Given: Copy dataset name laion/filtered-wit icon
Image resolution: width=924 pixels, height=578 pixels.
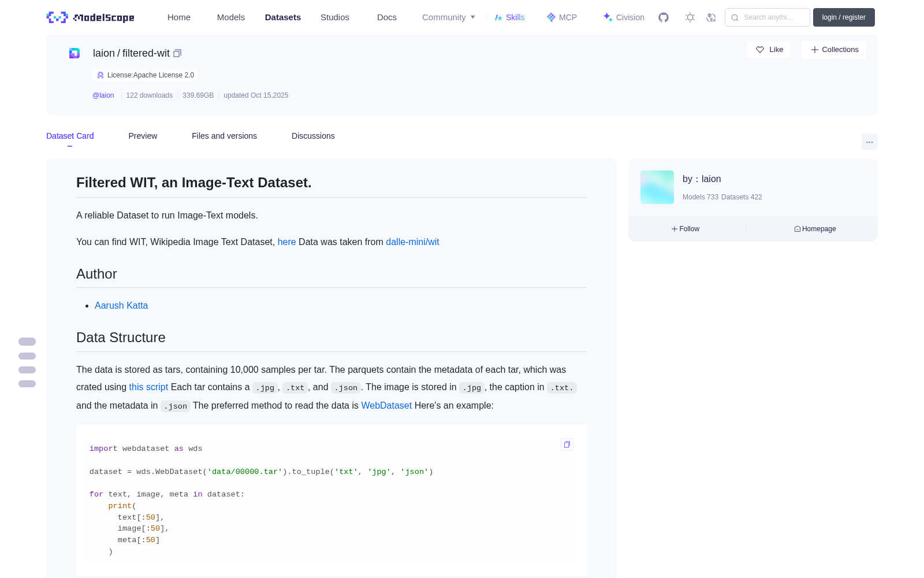Looking at the screenshot, I should coord(177,53).
